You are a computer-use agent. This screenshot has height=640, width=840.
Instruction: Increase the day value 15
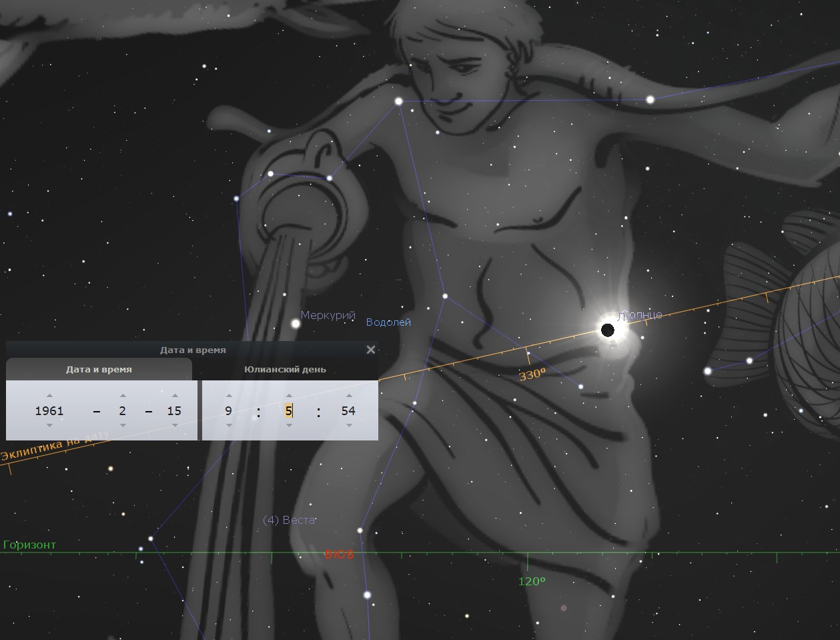[x=175, y=396]
